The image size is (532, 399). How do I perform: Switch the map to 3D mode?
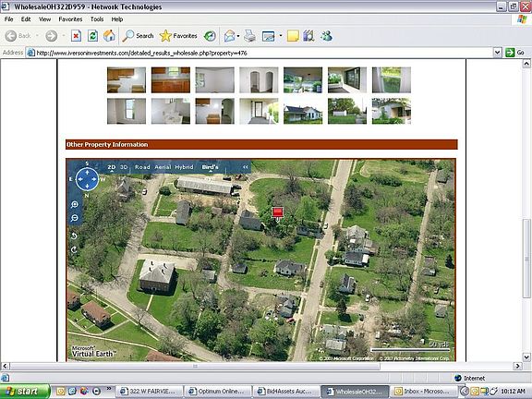(x=124, y=167)
